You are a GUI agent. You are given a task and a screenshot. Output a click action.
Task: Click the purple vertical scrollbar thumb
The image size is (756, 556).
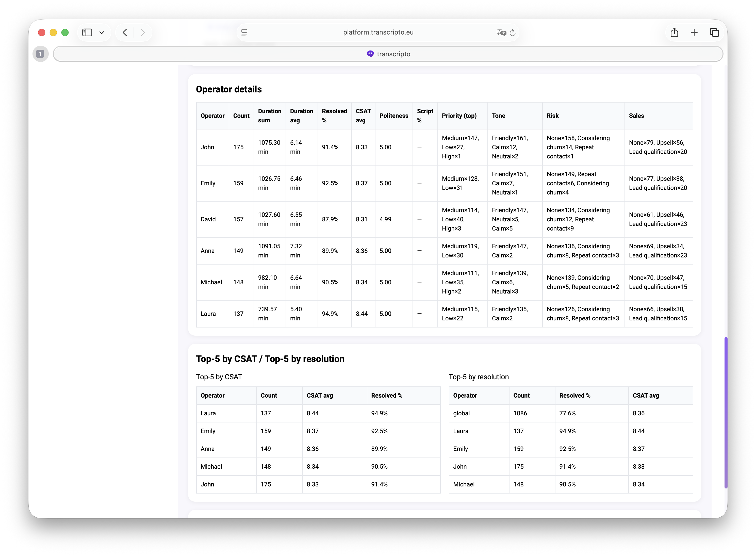point(726,412)
